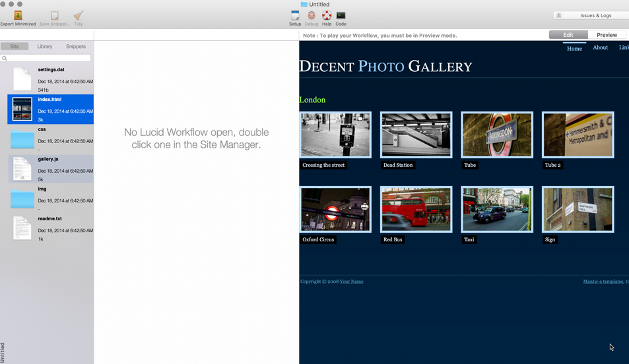Open the Code terminal icon

[x=341, y=15]
